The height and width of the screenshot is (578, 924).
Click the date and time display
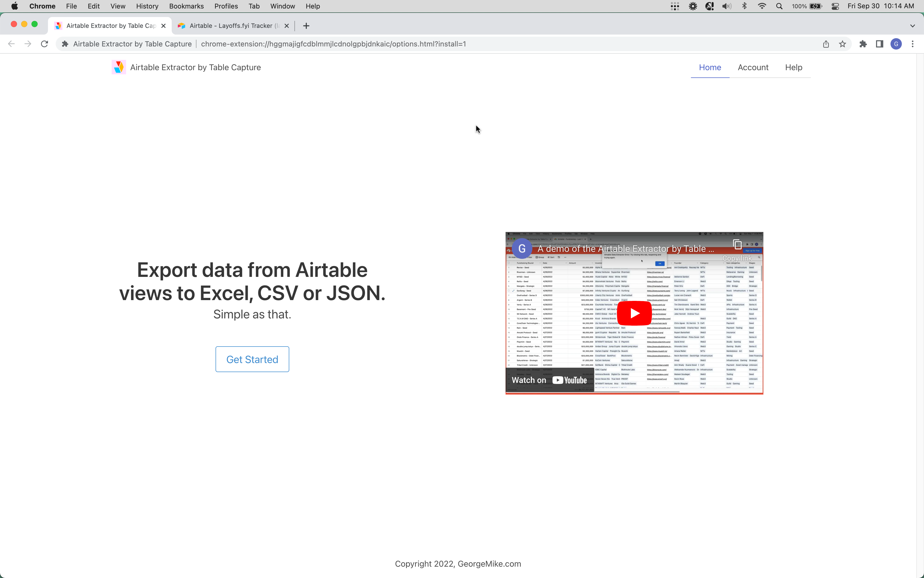880,6
